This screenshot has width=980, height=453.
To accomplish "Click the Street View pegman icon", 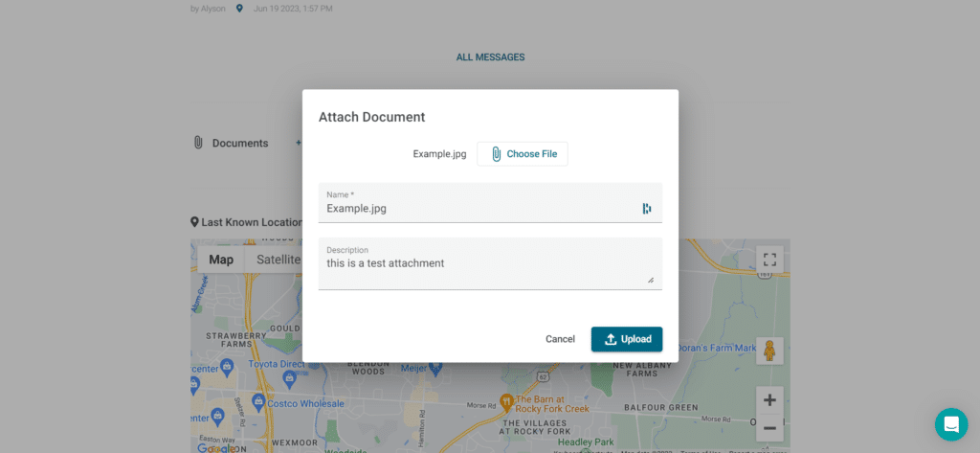I will [769, 351].
